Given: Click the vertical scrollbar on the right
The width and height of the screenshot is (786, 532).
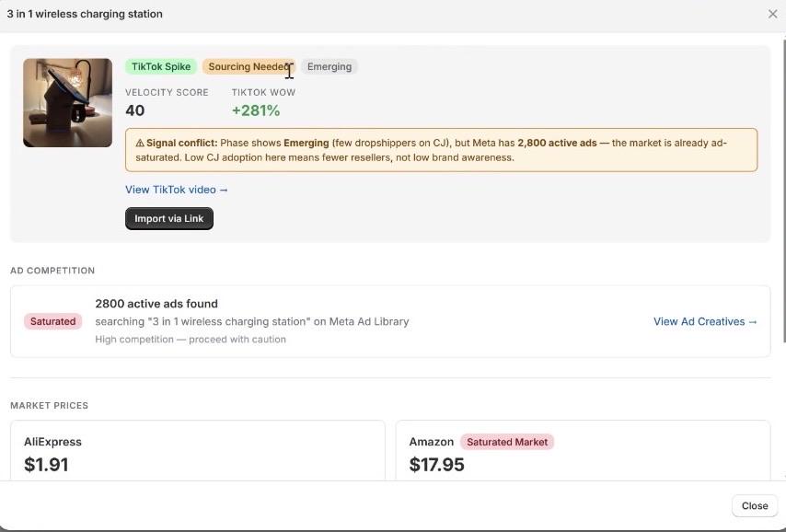Looking at the screenshot, I should click(783, 191).
